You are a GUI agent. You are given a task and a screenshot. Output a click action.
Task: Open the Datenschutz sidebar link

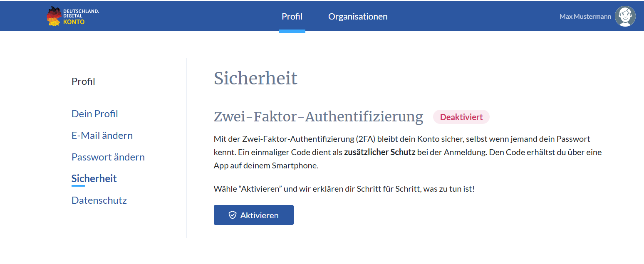coord(99,200)
